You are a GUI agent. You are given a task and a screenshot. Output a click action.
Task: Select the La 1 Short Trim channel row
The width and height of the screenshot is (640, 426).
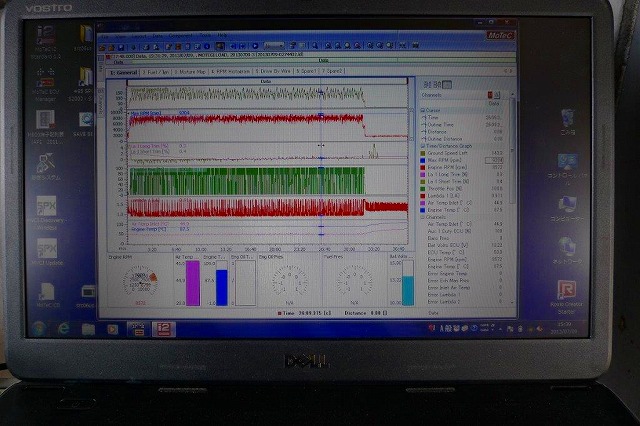tap(464, 182)
